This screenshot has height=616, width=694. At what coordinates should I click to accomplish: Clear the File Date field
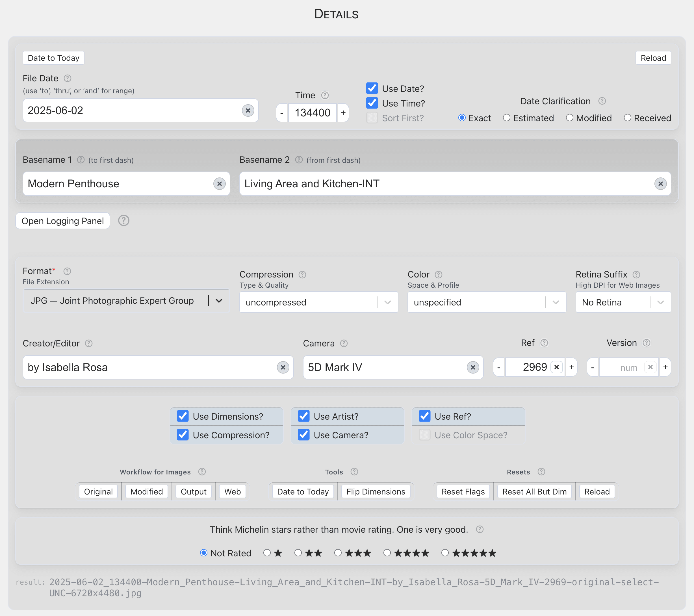[x=248, y=110]
